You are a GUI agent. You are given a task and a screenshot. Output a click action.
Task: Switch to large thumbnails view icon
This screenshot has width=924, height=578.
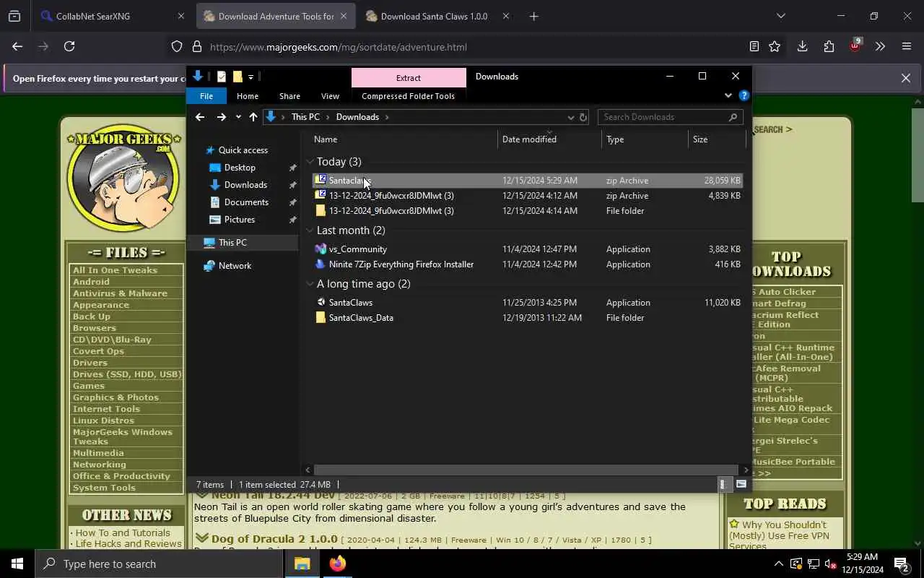pyautogui.click(x=741, y=485)
